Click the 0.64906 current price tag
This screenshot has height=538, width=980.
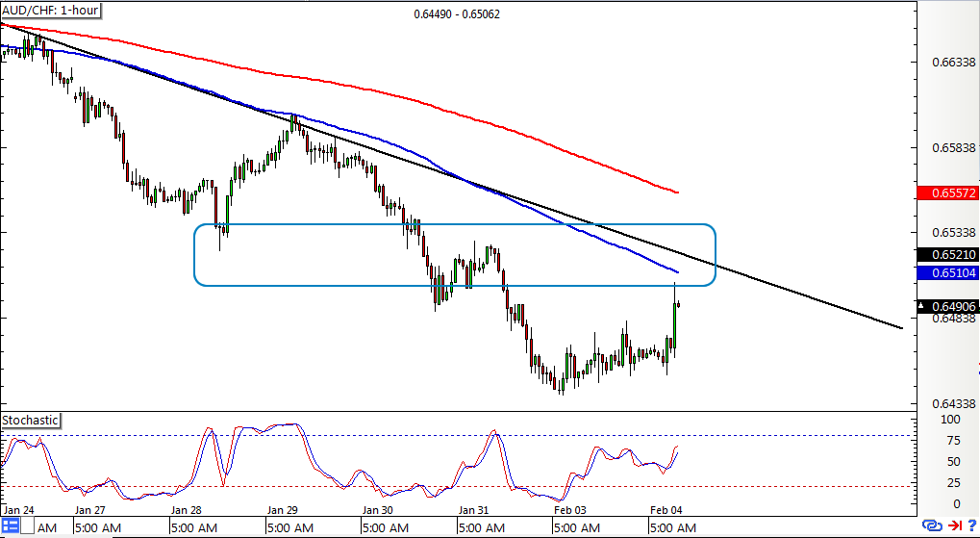pyautogui.click(x=947, y=306)
